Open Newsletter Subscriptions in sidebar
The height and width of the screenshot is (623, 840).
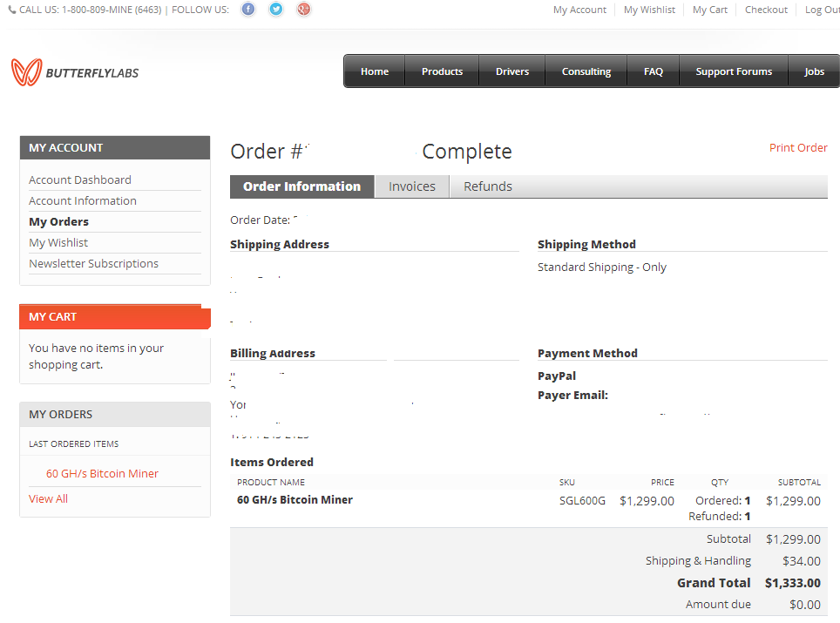tap(94, 263)
